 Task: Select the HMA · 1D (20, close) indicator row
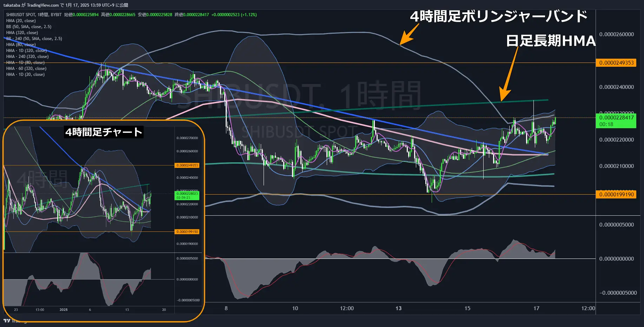tap(25, 74)
